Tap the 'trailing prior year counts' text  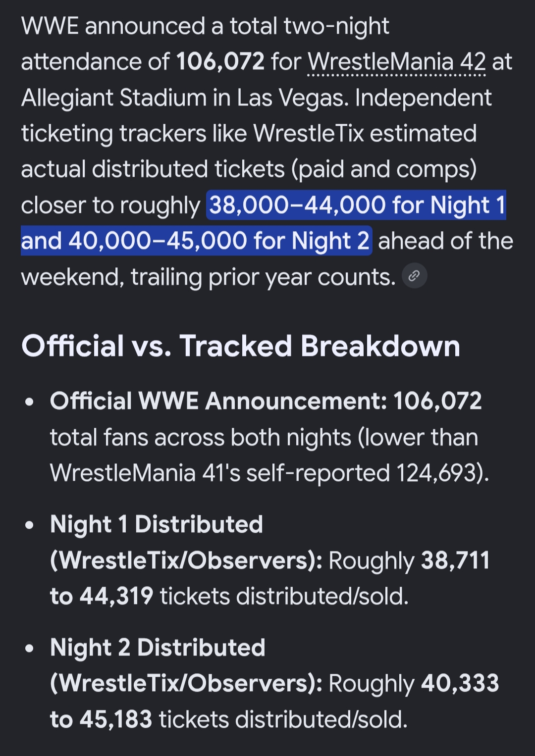click(x=263, y=277)
